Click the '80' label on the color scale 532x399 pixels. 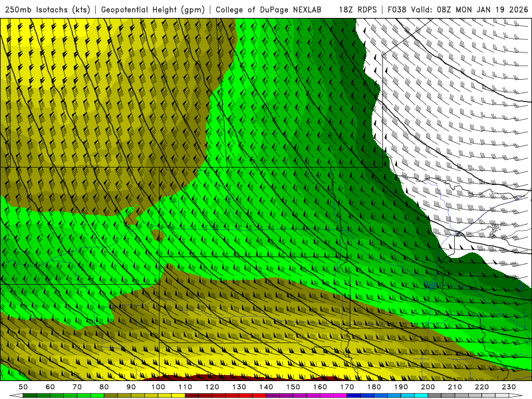click(x=104, y=387)
